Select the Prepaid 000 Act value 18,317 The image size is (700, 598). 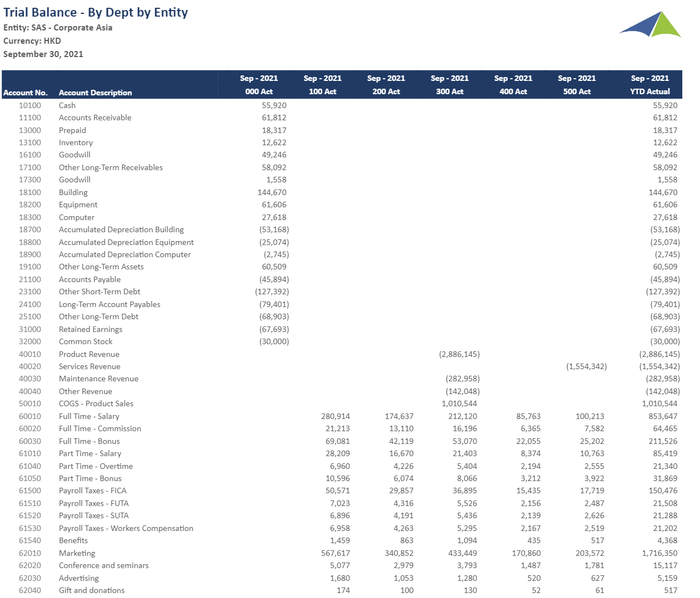274,130
